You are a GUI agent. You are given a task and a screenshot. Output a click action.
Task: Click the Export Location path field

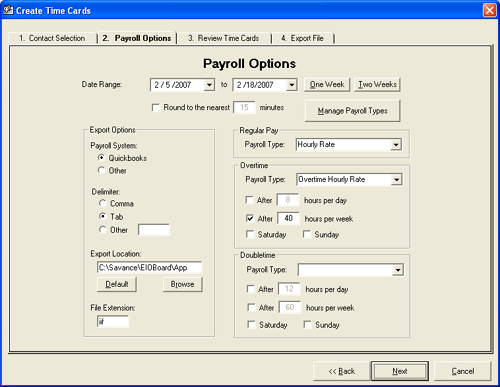click(x=149, y=268)
